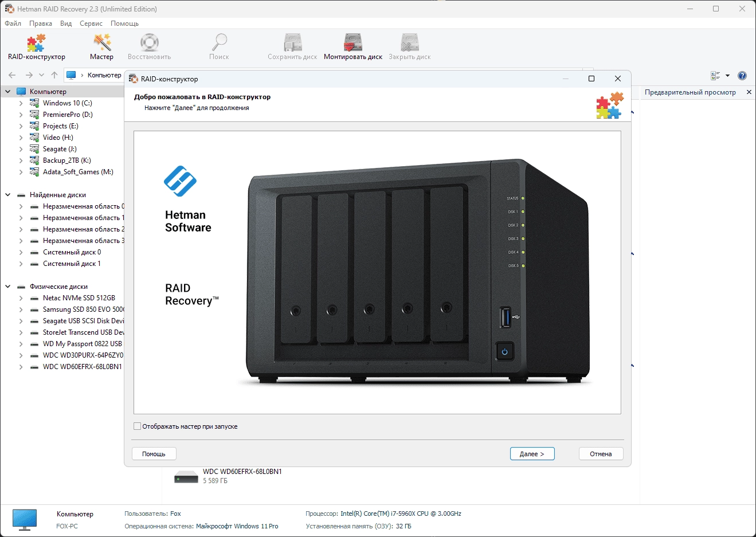Screen dimensions: 756x537
Task: Click the WDC WD60EFRX disk thumbnail below dialog
Action: point(186,477)
